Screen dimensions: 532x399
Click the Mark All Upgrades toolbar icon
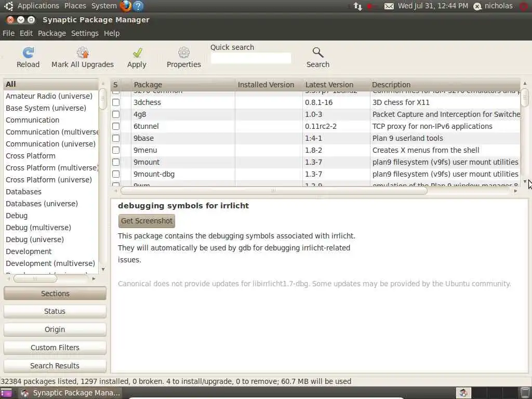click(83, 52)
